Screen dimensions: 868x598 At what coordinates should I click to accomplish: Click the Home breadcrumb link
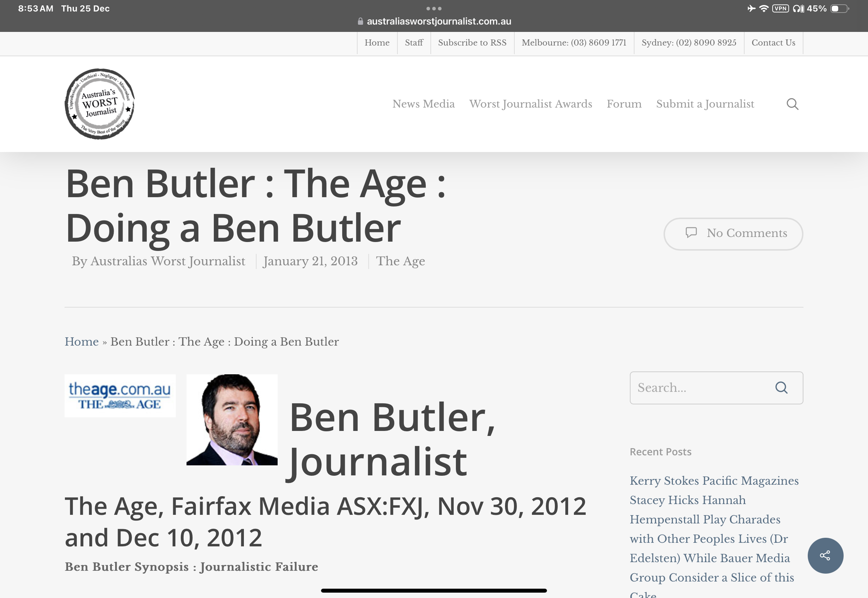[81, 341]
